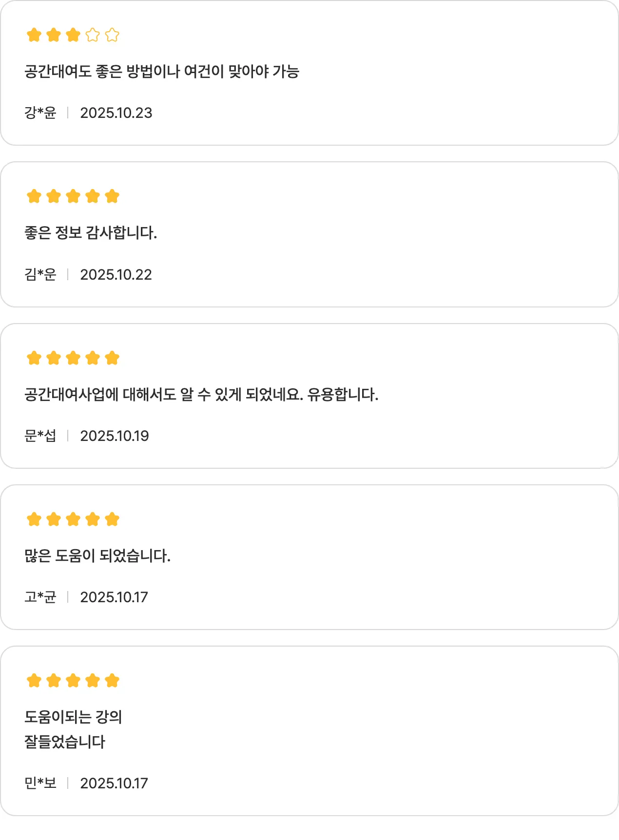This screenshot has height=840, width=619.
Task: Click the fifth star in 고*균's review
Action: [112, 519]
